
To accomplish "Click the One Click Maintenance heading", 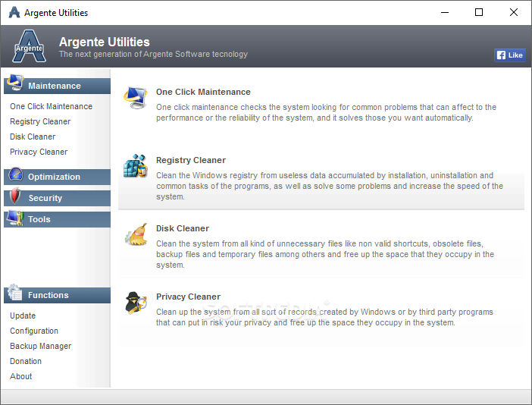I will tap(203, 92).
